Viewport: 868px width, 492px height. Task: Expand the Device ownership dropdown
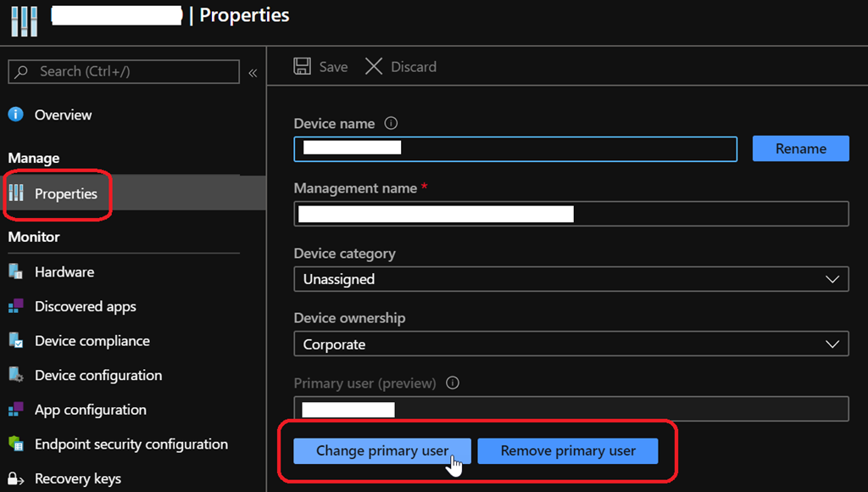coord(570,344)
